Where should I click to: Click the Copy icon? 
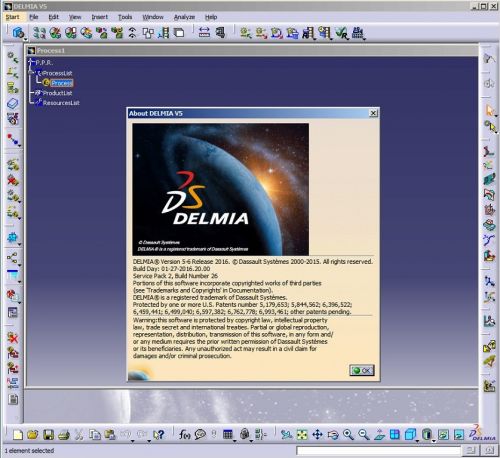point(95,434)
